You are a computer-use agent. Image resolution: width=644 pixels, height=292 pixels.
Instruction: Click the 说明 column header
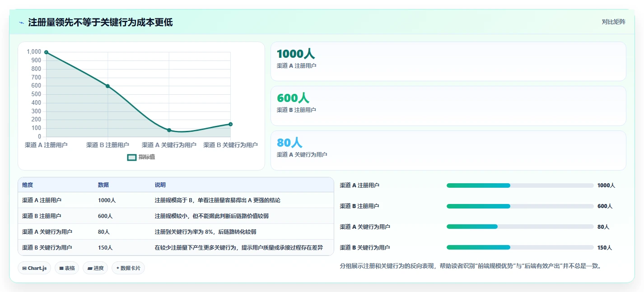pyautogui.click(x=160, y=185)
